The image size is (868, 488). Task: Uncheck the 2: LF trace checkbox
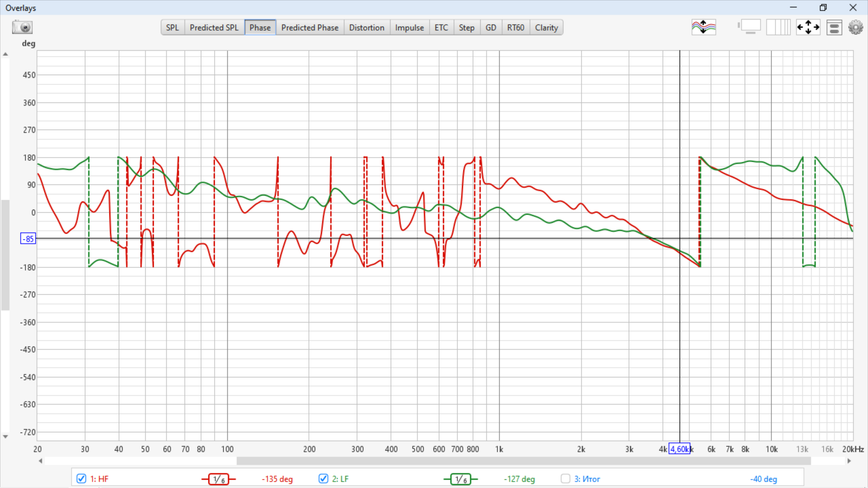point(323,479)
